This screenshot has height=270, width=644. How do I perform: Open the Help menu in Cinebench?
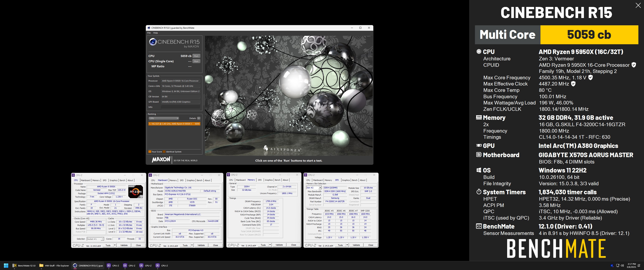156,33
